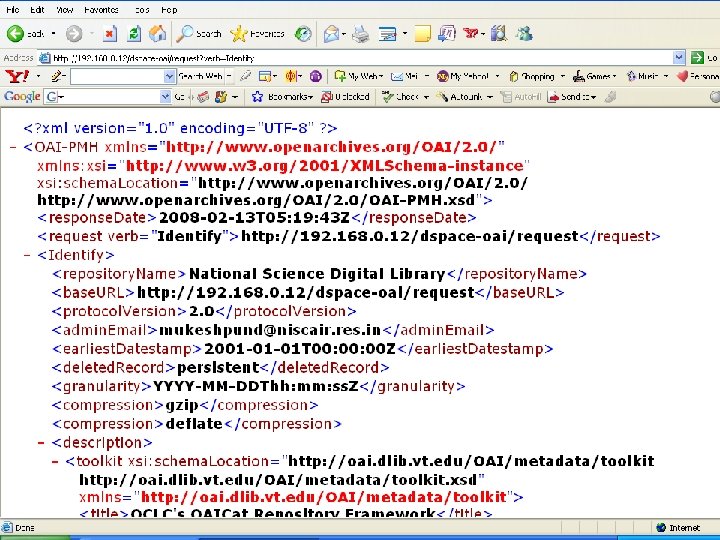Screen dimensions: 720x540
Task: Click the Send to button
Action: [572, 97]
